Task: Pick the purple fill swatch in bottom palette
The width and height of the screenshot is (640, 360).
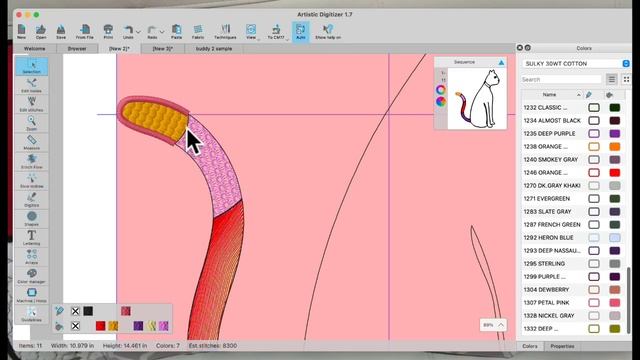Action: coord(138,326)
